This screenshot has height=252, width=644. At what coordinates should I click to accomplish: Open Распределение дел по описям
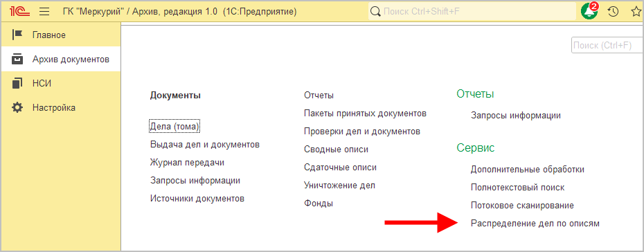pos(535,224)
